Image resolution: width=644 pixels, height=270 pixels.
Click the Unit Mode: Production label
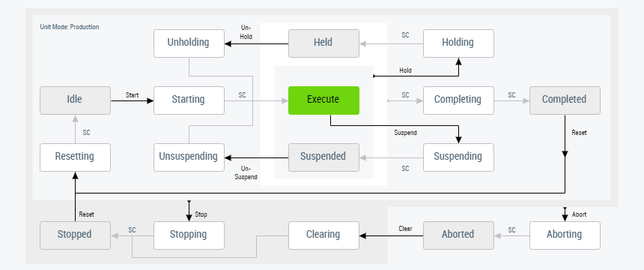70,27
